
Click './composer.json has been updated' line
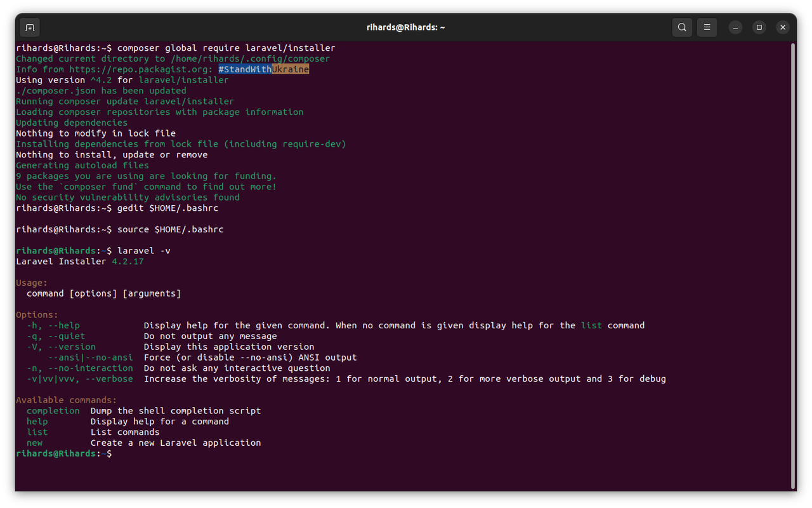101,91
